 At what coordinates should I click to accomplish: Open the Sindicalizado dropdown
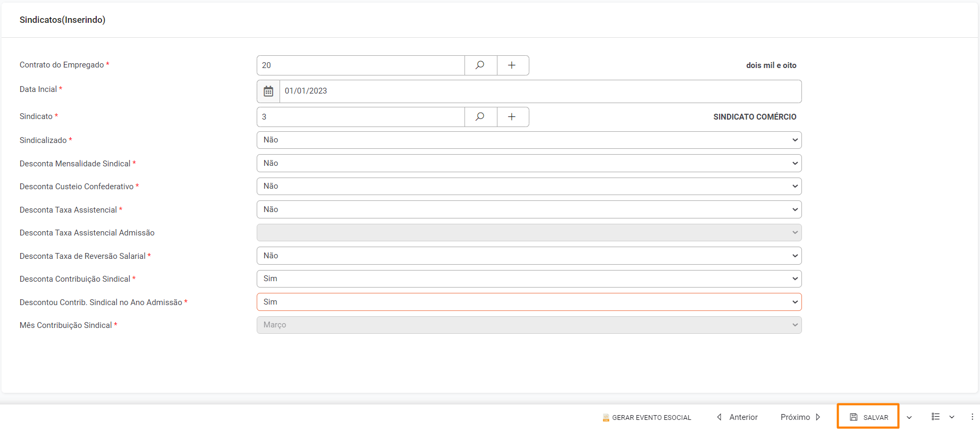click(529, 140)
